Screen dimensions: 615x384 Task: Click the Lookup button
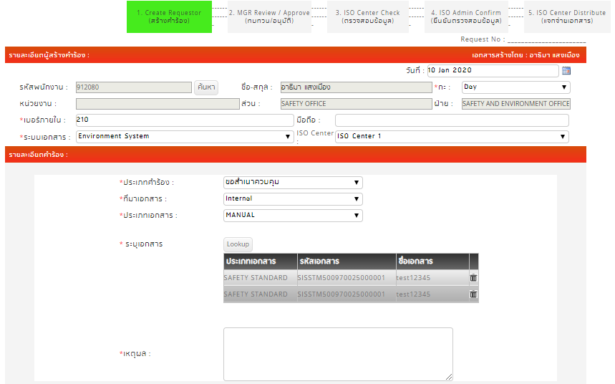pos(238,244)
